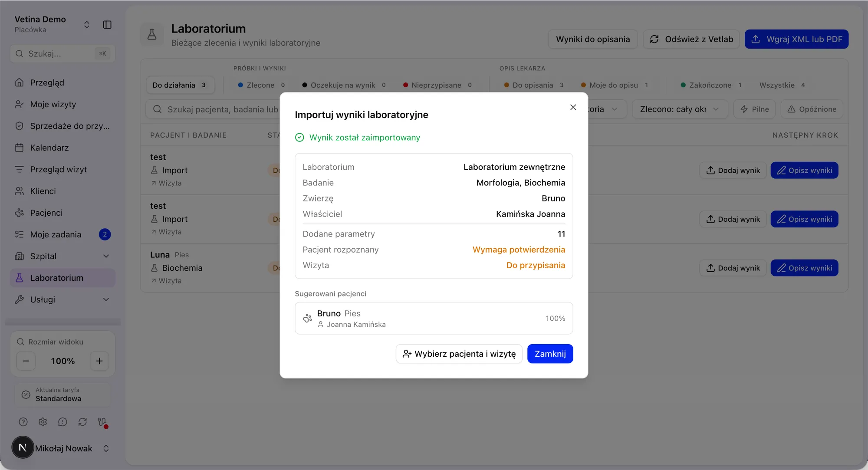Increase view size with plus button
868x470 pixels.
(99, 361)
